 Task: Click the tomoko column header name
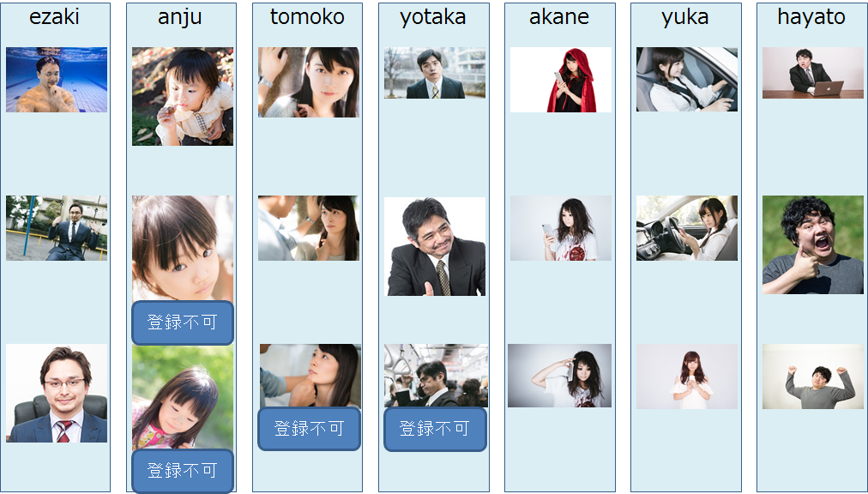pos(307,16)
